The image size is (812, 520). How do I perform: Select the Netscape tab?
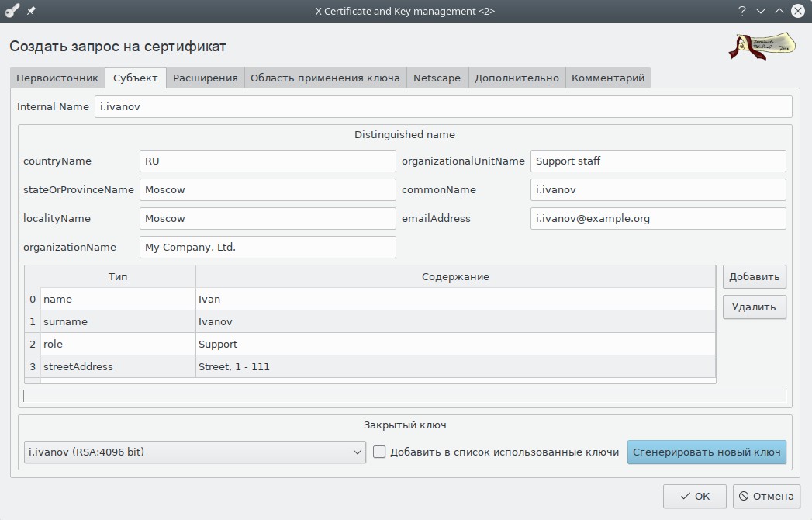coord(437,78)
